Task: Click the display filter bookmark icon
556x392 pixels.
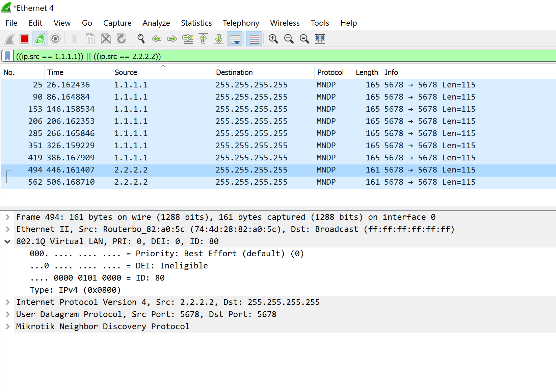Action: pos(7,56)
